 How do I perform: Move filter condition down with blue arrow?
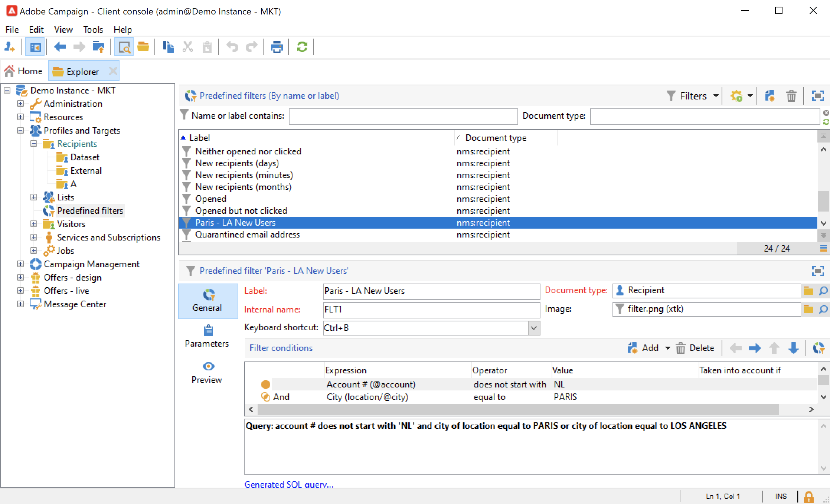[x=793, y=348]
